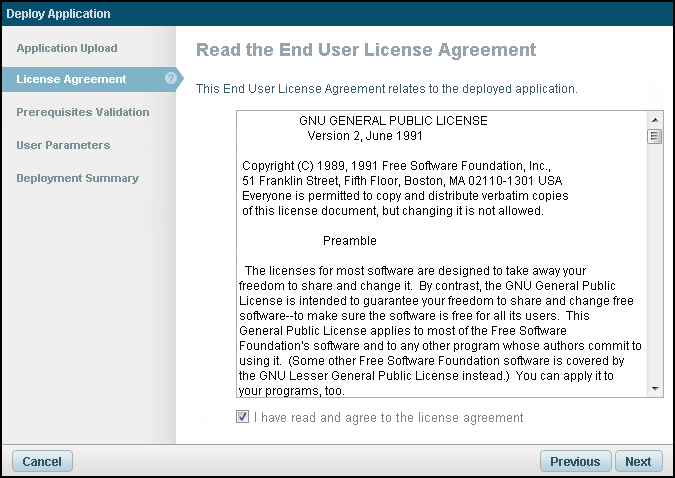Click the 'Read the End User License Agreement' heading
This screenshot has width=675, height=478.
(x=366, y=50)
